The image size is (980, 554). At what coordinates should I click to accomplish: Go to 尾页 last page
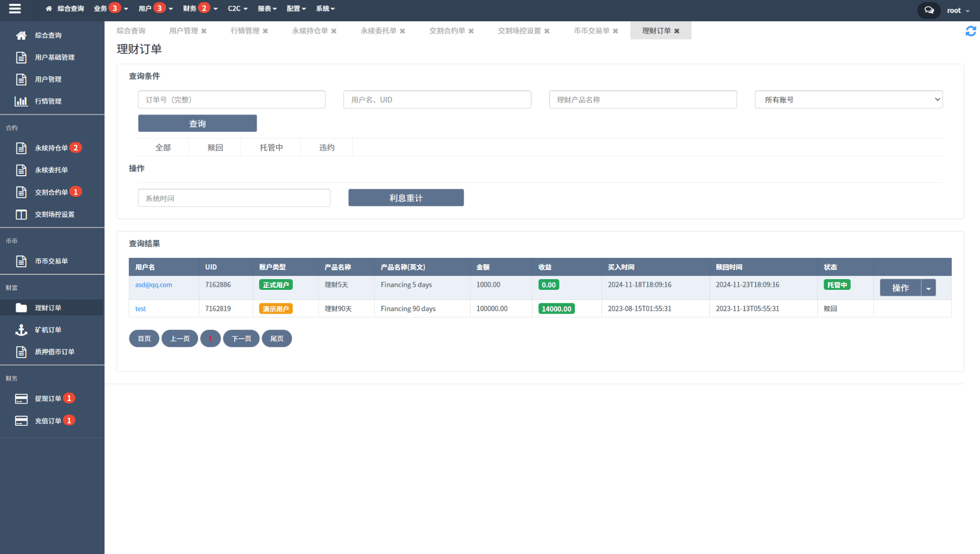pyautogui.click(x=277, y=339)
